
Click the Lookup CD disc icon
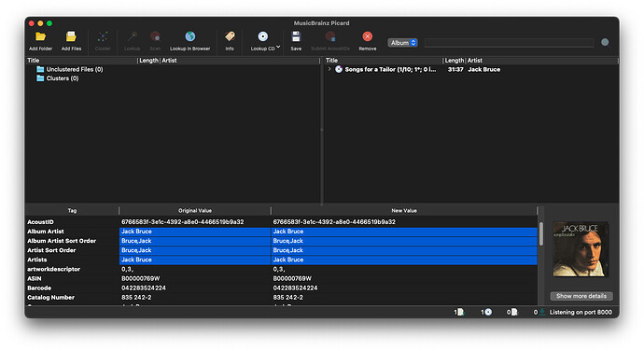click(263, 36)
